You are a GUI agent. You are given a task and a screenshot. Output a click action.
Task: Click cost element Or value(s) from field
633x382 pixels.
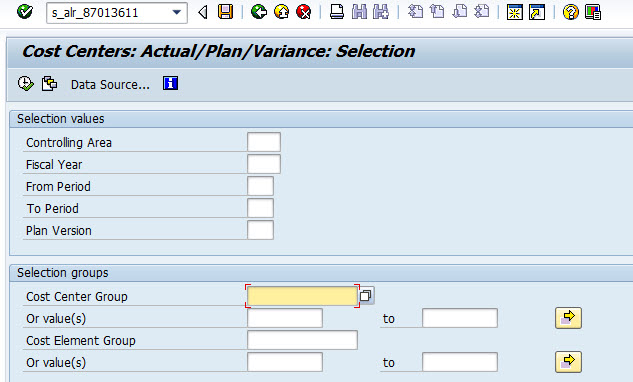(285, 362)
